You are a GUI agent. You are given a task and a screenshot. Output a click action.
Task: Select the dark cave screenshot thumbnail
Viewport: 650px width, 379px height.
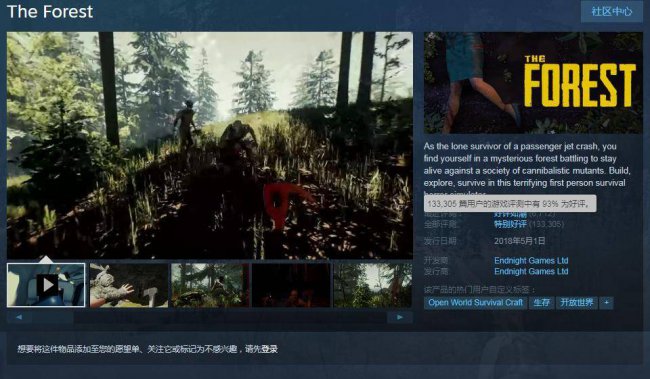click(291, 285)
